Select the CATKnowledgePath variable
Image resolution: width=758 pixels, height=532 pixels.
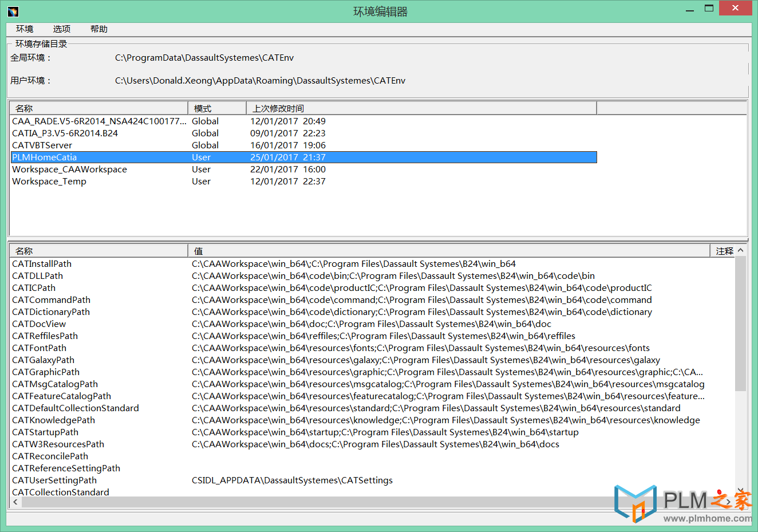(53, 420)
